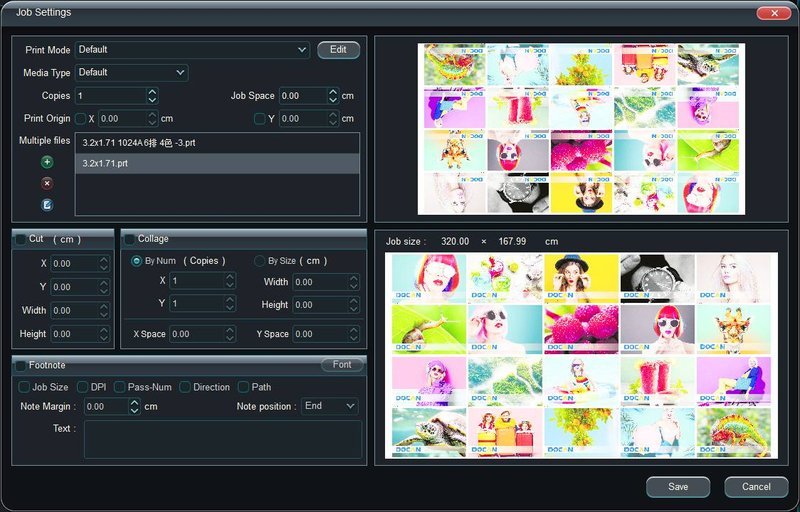The image size is (800, 512).
Task: Click the blue edit file icon
Action: (x=47, y=205)
